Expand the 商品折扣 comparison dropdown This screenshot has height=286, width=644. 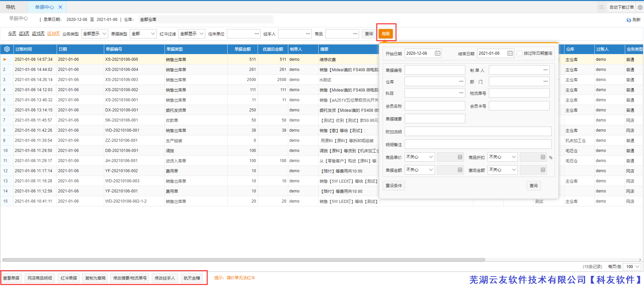(x=503, y=157)
